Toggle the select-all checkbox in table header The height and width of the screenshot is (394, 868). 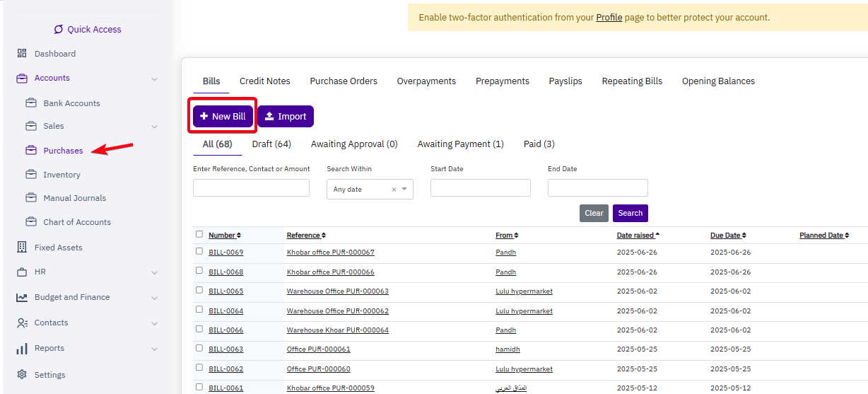coord(199,234)
